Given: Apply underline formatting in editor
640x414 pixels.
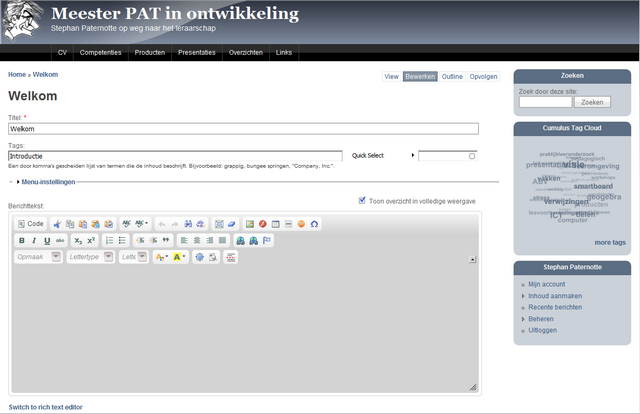Looking at the screenshot, I should [x=47, y=241].
